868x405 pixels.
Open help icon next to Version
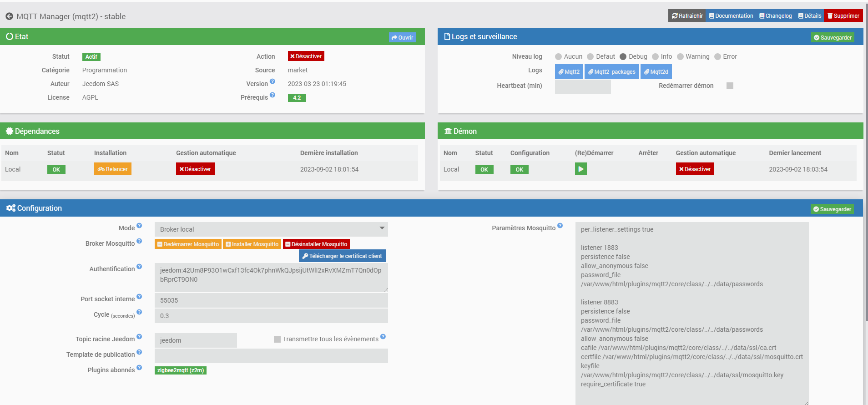[273, 81]
